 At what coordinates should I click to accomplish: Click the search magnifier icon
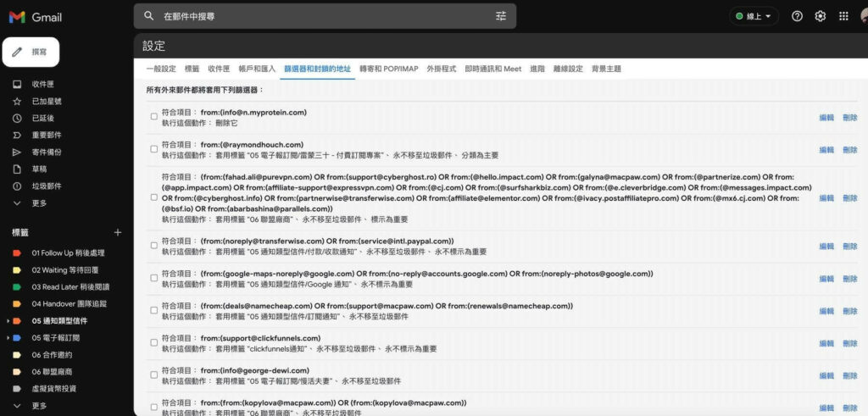[x=149, y=16]
